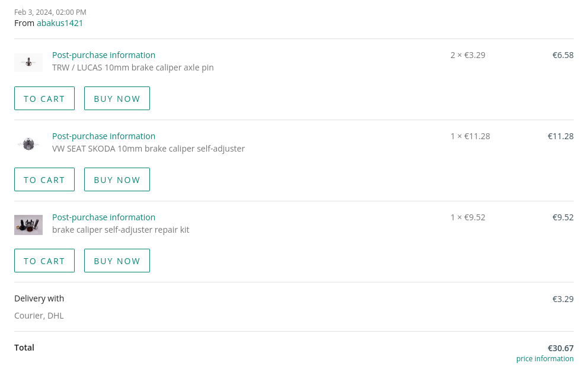Click the brake caliper axle pin thumbnail
This screenshot has height=379, width=588.
coord(28,62)
